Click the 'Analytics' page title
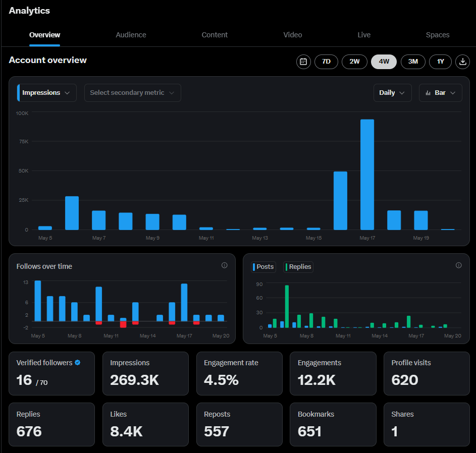The width and height of the screenshot is (476, 453). tap(29, 11)
